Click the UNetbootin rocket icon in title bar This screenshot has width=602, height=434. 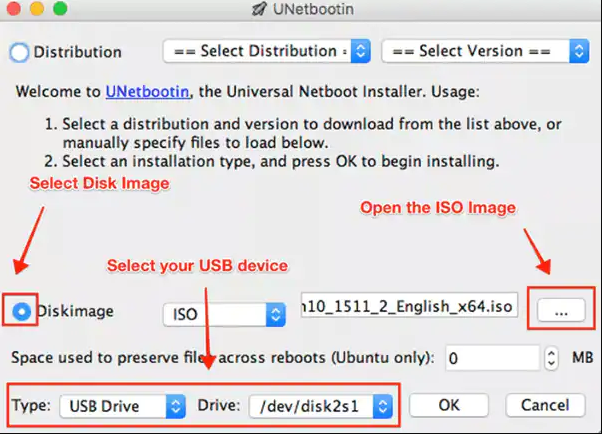(259, 8)
